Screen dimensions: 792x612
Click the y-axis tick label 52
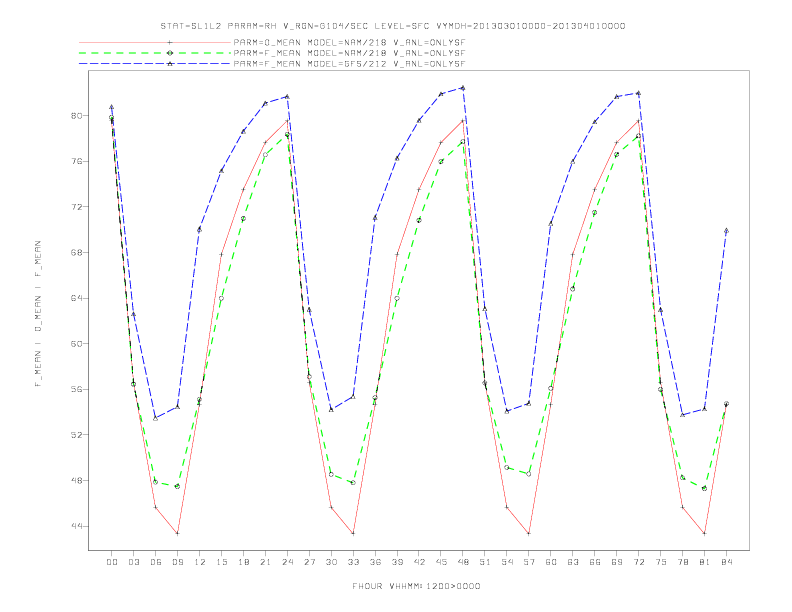coord(75,435)
